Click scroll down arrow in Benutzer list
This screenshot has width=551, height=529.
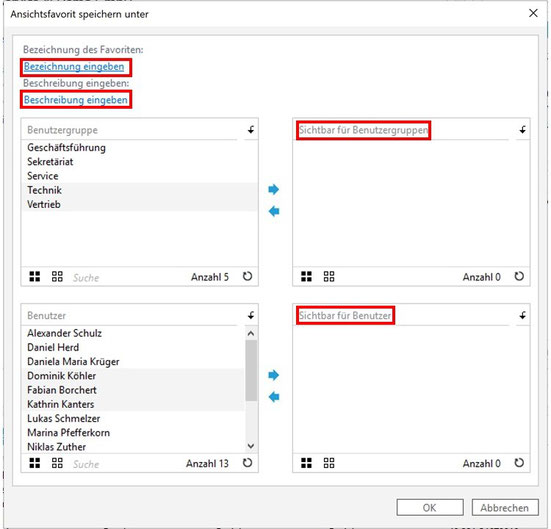click(251, 446)
